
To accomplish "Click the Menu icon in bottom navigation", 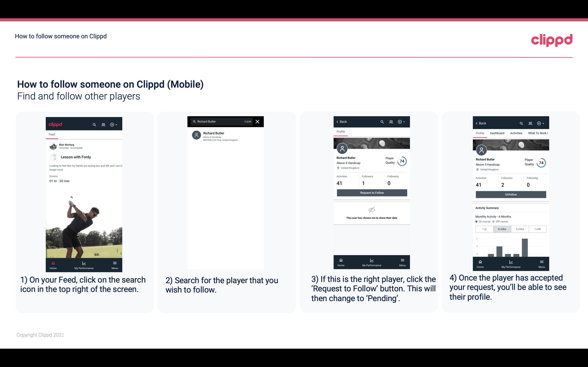I will pos(115,263).
